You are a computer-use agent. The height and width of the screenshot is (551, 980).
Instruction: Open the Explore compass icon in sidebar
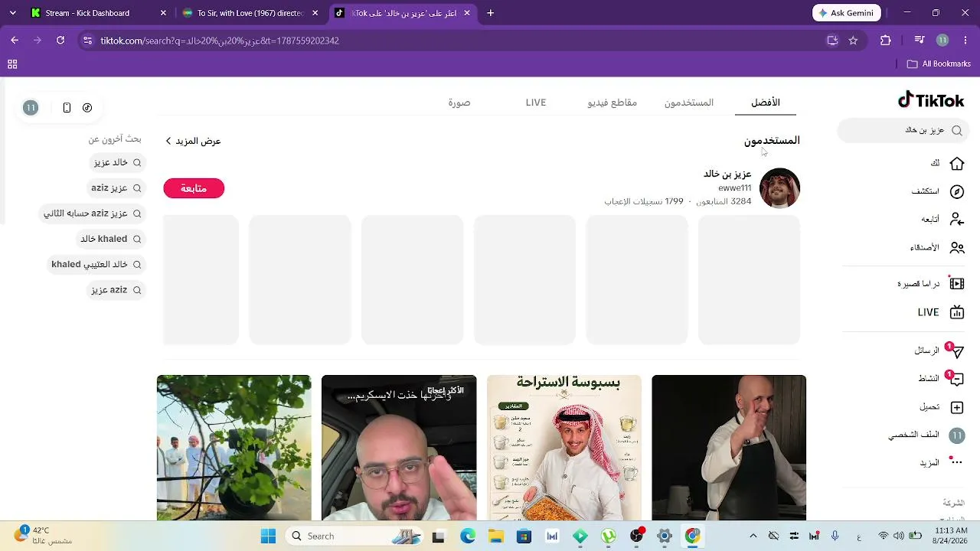pyautogui.click(x=956, y=191)
